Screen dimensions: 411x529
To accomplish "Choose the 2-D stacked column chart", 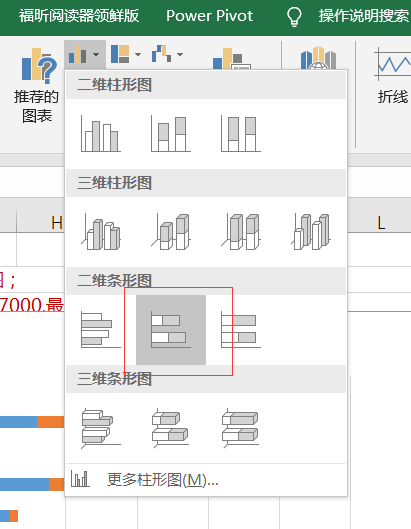I will tap(171, 134).
